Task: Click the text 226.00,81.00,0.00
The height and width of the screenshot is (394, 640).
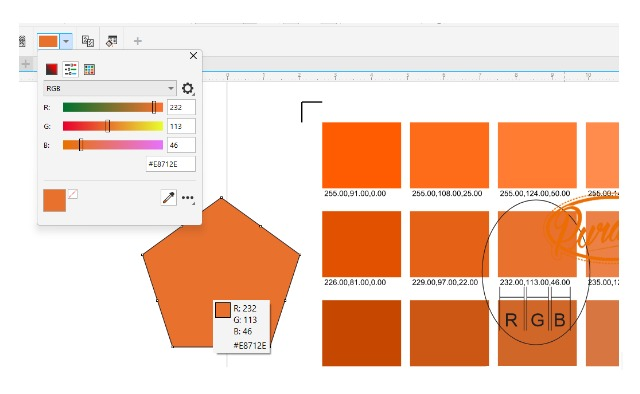Action: 355,282
